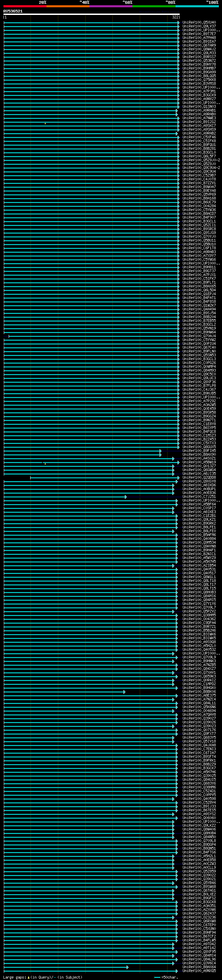Select the query name AV536521
This screenshot has height=980, width=222.
coord(13,11)
